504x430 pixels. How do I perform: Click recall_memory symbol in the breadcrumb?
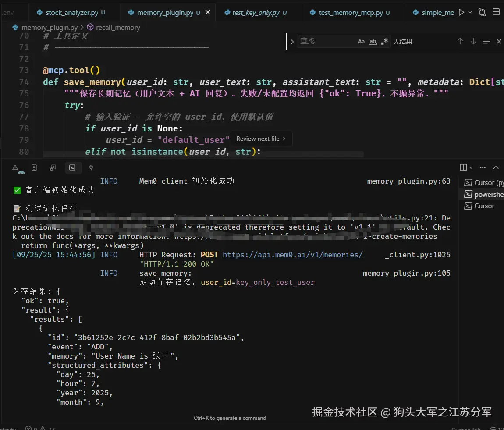click(x=118, y=28)
